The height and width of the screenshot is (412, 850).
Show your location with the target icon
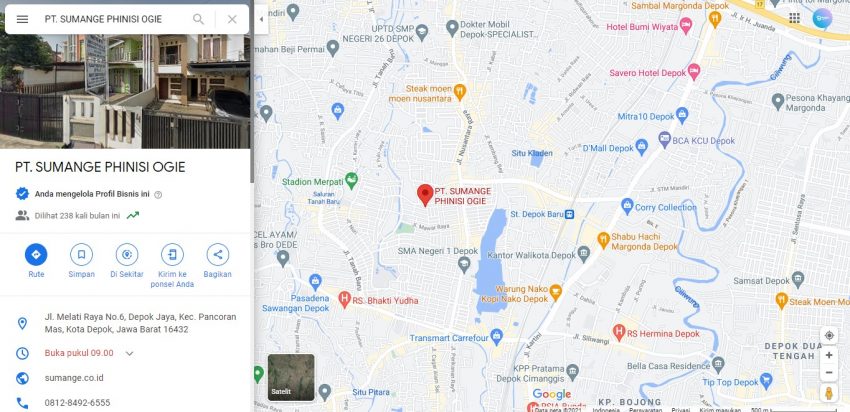click(829, 335)
